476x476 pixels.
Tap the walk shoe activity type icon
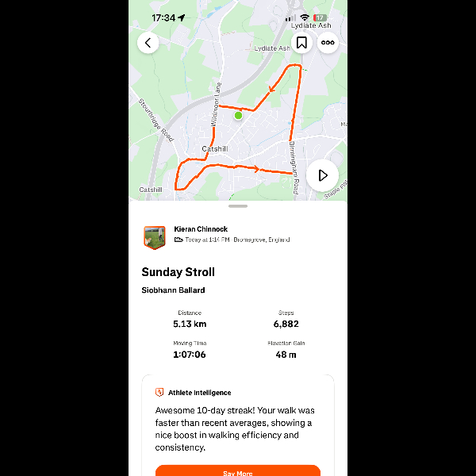point(178,240)
